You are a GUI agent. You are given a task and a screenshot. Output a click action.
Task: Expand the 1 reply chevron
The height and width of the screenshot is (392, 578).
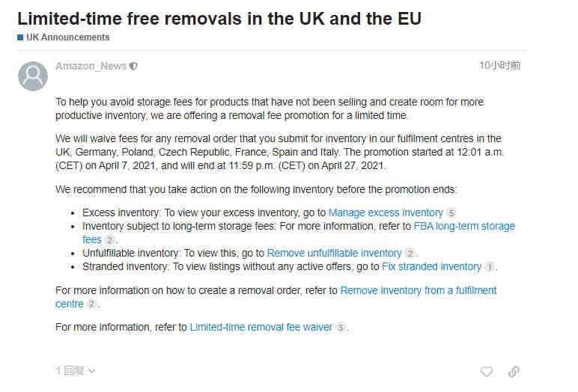[92, 370]
